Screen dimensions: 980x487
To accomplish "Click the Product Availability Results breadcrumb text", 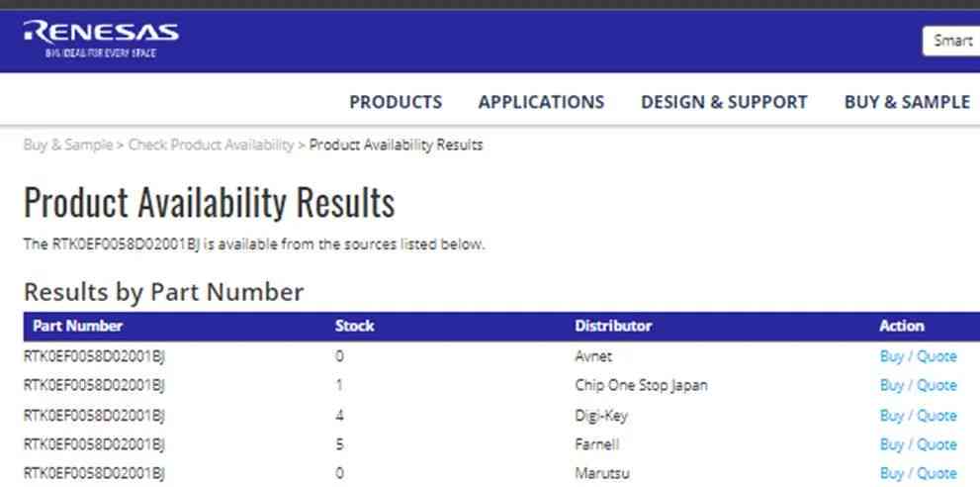I will (x=396, y=146).
